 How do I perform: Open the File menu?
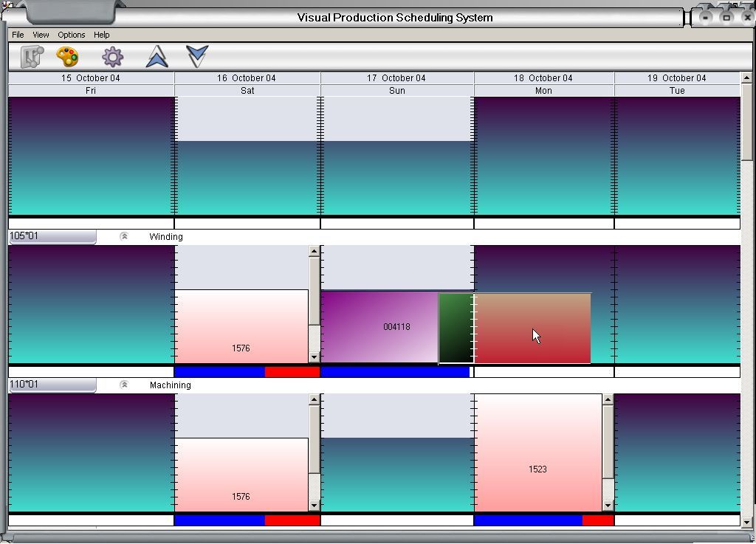(x=18, y=35)
